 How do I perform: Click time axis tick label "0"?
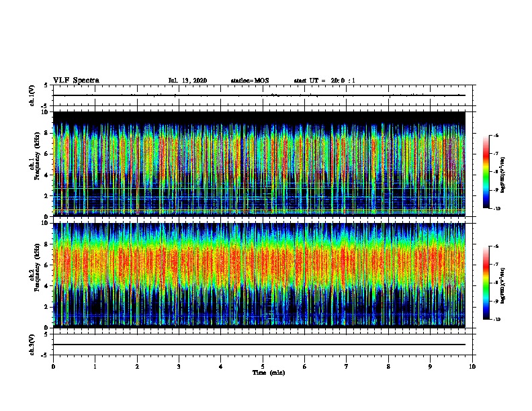53,367
